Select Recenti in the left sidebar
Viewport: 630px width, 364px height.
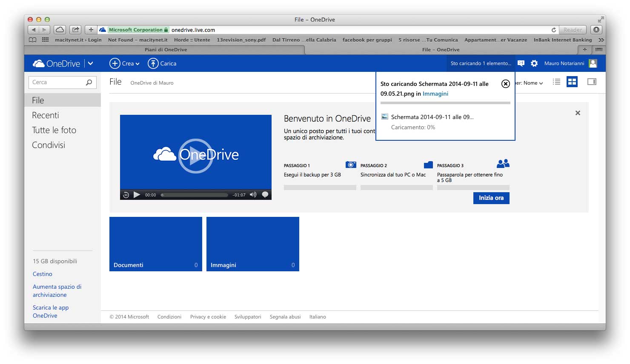[x=46, y=115]
